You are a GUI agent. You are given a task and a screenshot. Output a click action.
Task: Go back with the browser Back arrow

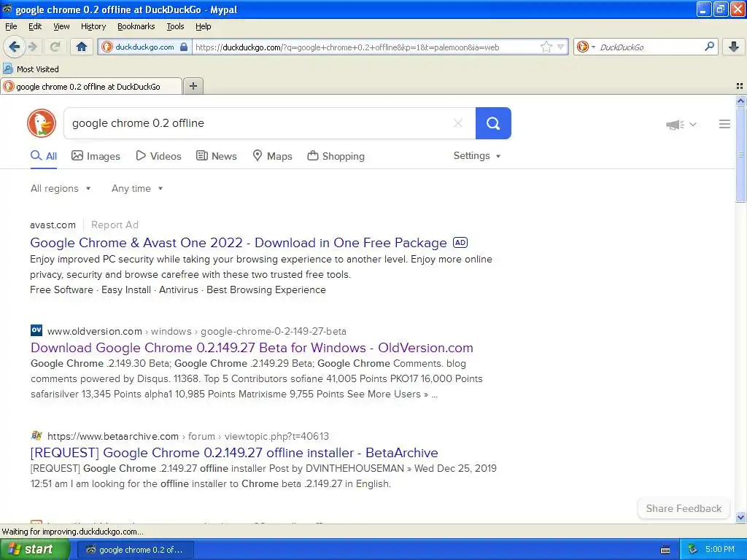[14, 47]
